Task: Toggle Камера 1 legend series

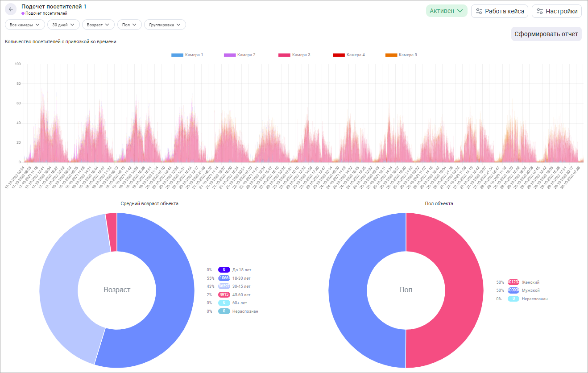Action: [187, 55]
